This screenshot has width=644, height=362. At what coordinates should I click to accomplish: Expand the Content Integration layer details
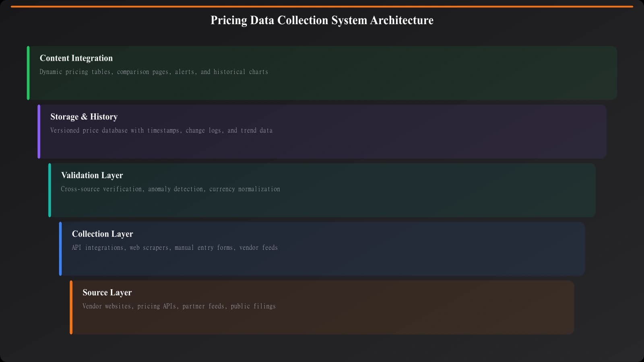click(322, 72)
